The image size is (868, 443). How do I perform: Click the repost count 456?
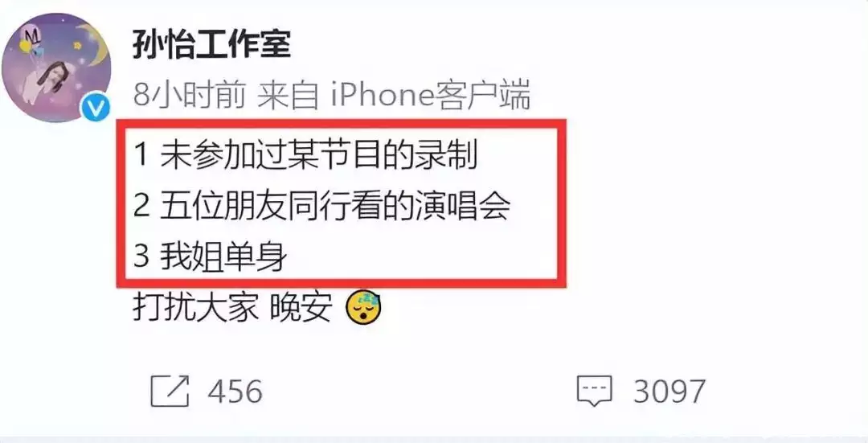pos(235,392)
